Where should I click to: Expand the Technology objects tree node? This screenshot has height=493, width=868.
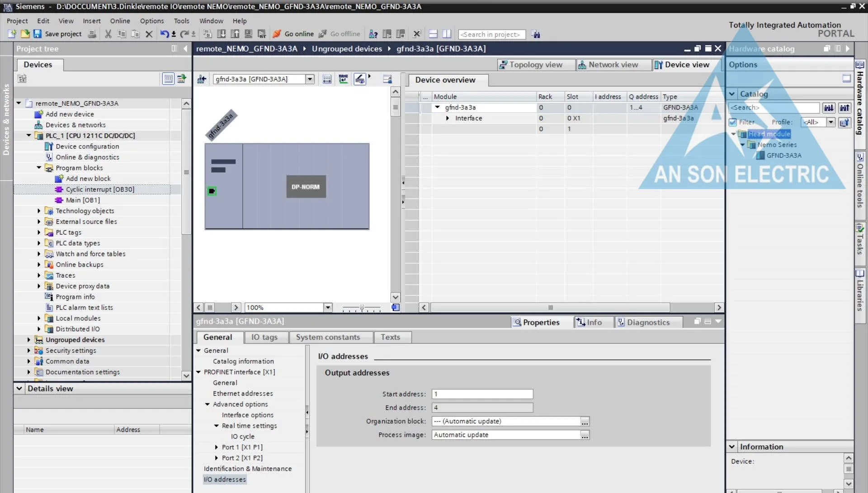click(39, 211)
